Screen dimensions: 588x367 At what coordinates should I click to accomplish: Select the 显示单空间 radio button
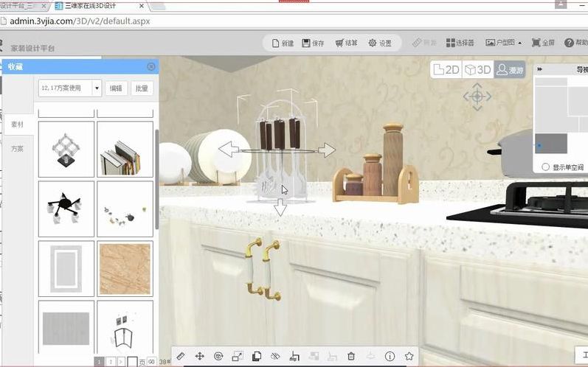(546, 167)
